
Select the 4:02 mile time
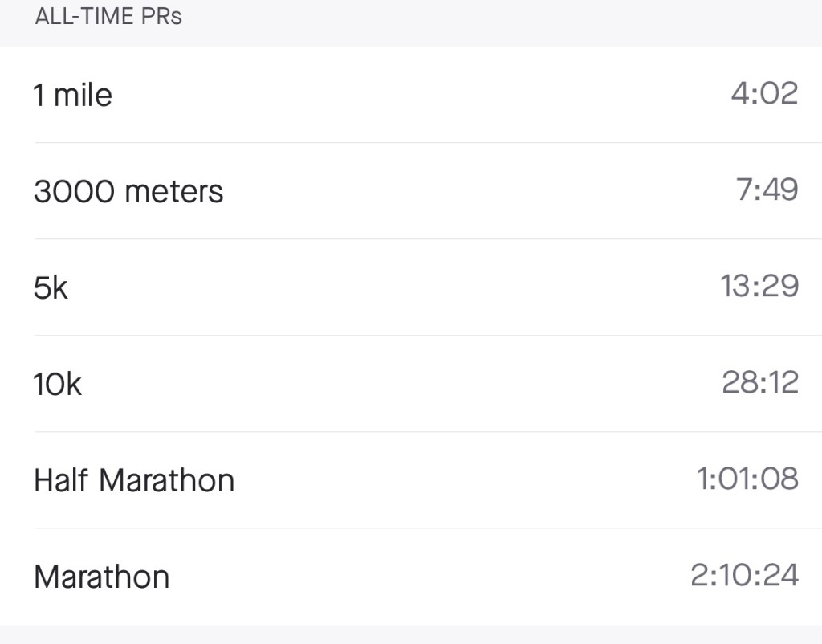point(764,94)
